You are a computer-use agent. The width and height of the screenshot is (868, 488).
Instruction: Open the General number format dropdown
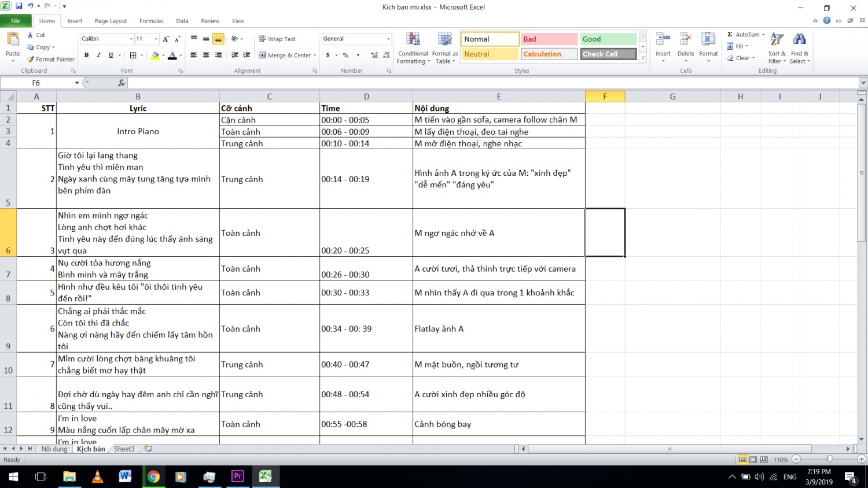(x=388, y=39)
